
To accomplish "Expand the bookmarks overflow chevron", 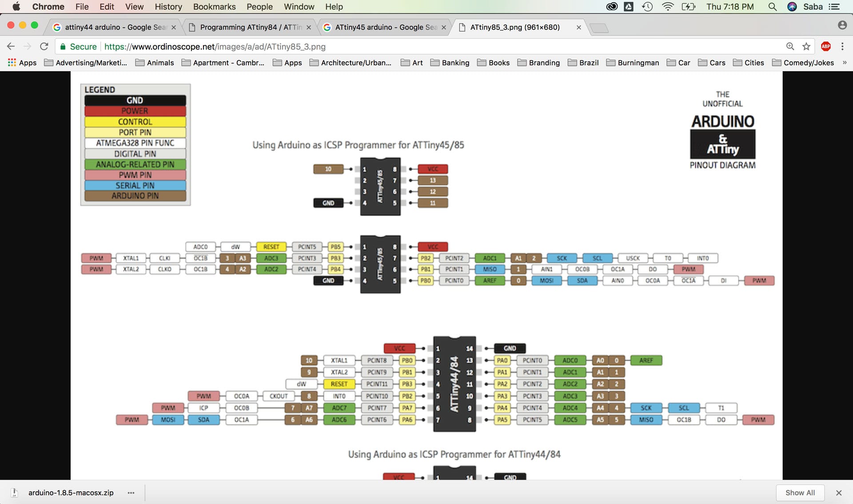I will click(x=845, y=63).
